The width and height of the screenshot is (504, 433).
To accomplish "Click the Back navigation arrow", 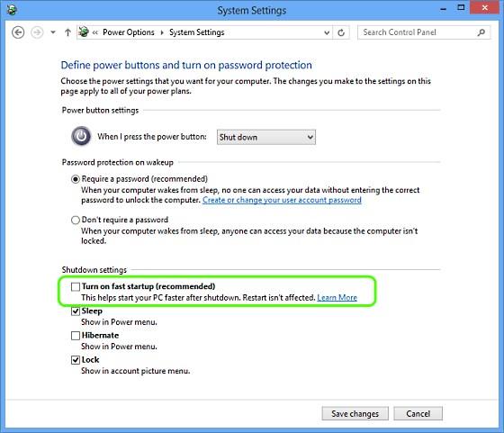I will [x=18, y=32].
